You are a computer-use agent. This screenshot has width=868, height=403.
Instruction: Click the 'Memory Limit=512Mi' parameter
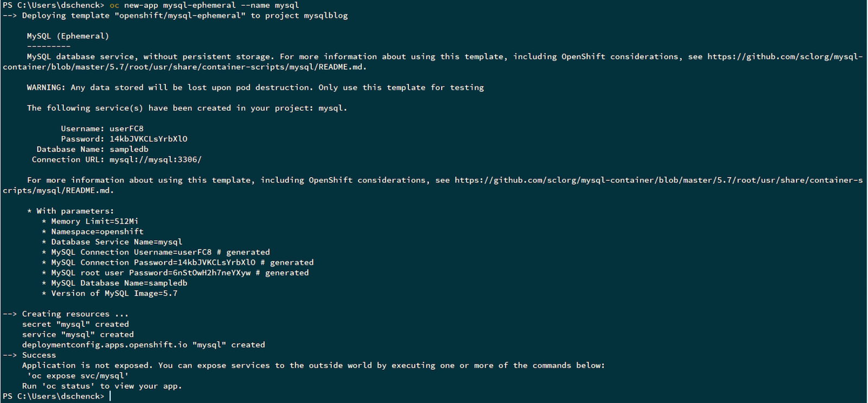tap(94, 222)
